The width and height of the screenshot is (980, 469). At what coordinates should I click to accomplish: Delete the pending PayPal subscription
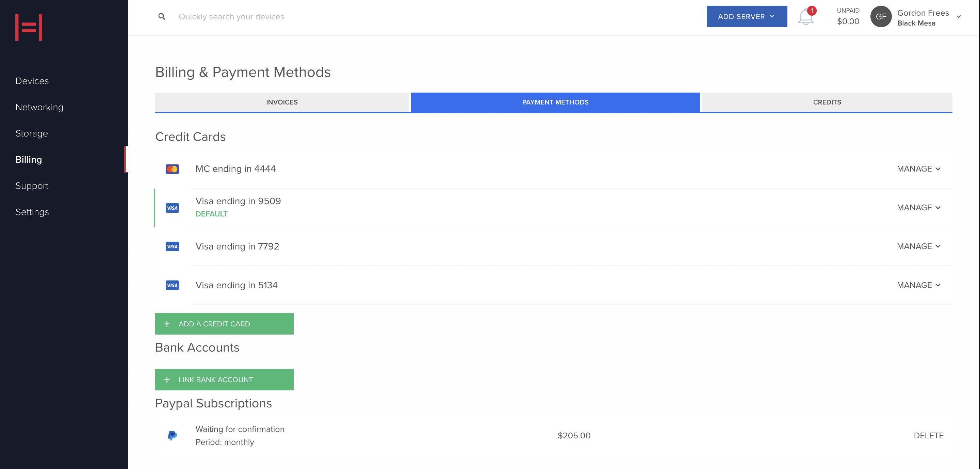coord(928,436)
